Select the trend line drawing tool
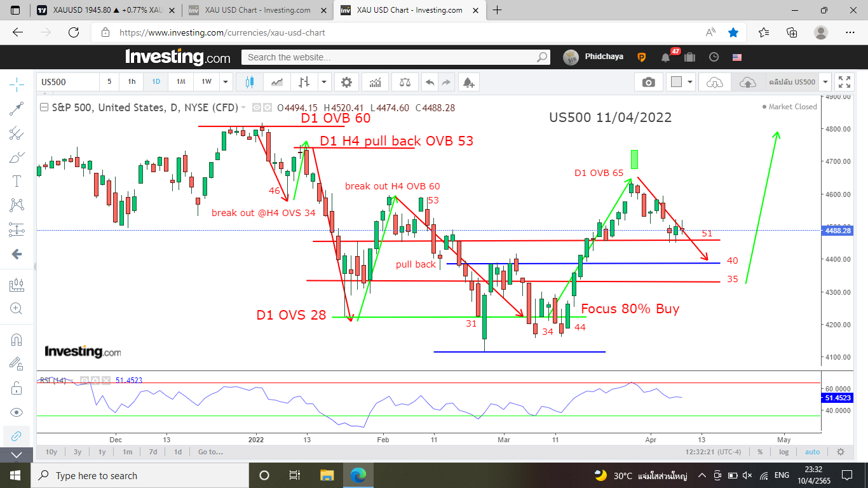This screenshot has height=488, width=868. [17, 109]
